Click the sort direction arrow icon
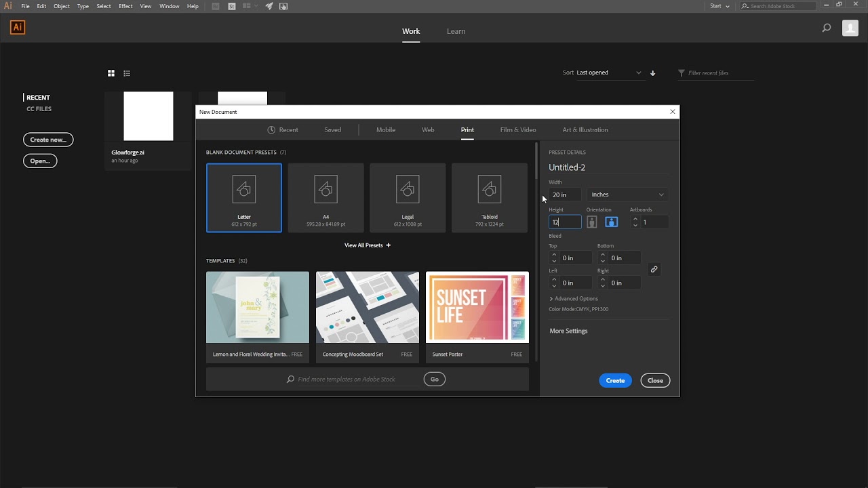 click(x=652, y=73)
